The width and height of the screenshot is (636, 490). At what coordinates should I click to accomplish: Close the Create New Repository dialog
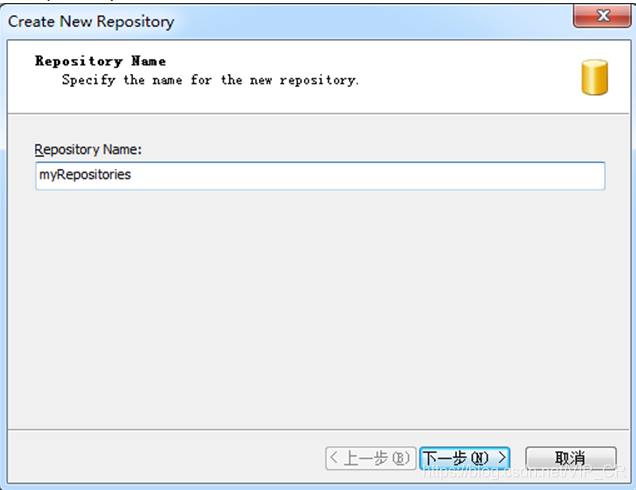[x=602, y=16]
